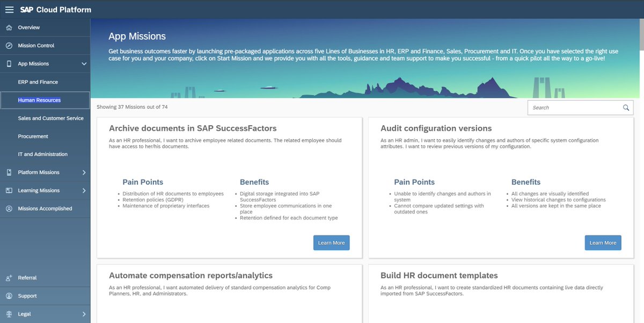Viewport: 644px width, 323px height.
Task: Click the SAP Cloud Platform logo
Action: [x=56, y=10]
